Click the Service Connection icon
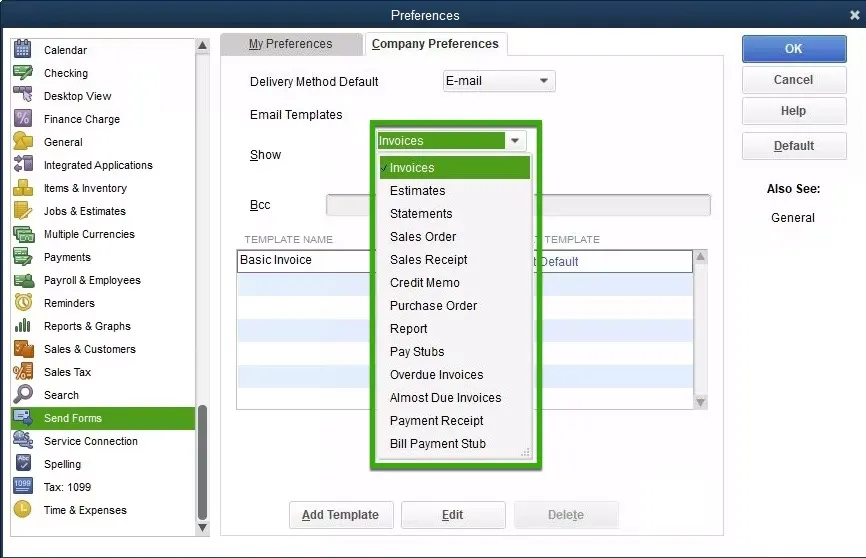This screenshot has height=558, width=866. click(x=23, y=440)
